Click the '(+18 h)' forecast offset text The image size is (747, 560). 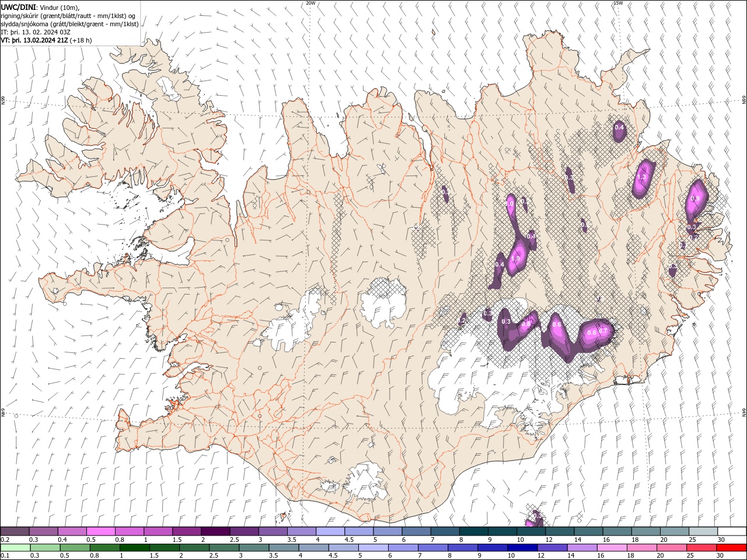tap(81, 40)
